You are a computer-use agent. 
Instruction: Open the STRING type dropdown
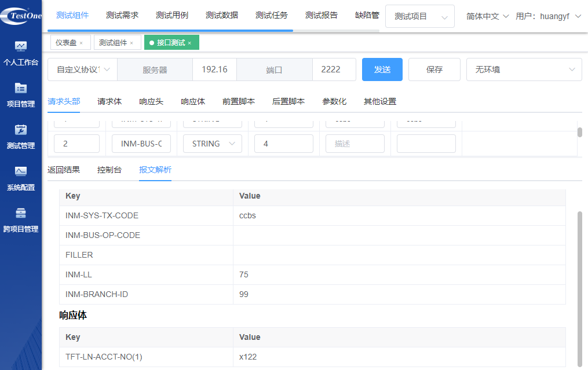point(213,144)
